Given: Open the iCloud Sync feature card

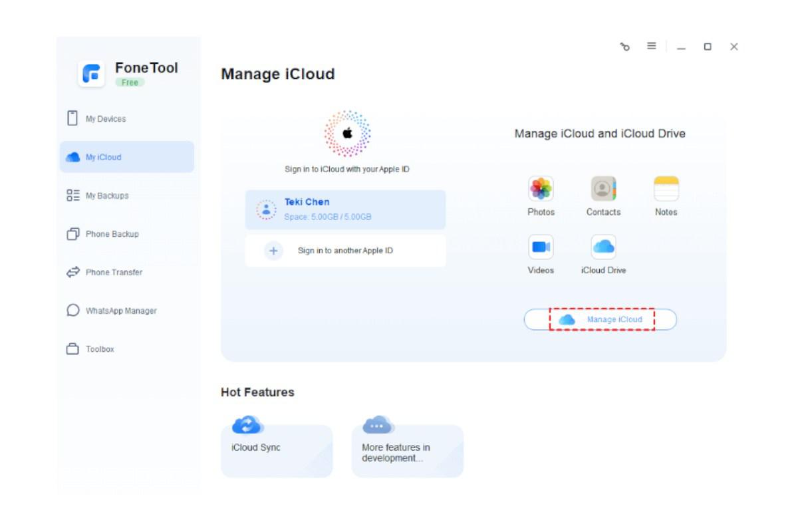Looking at the screenshot, I should [x=277, y=451].
